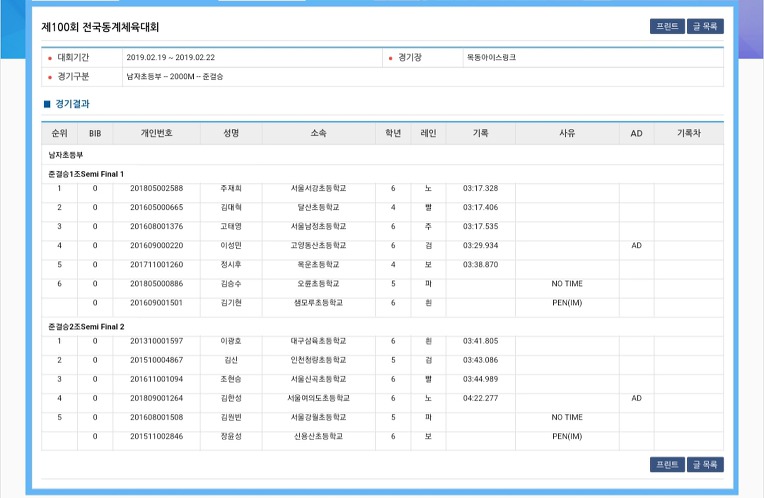Click the name 김신 in Semi Final 2

(x=231, y=360)
